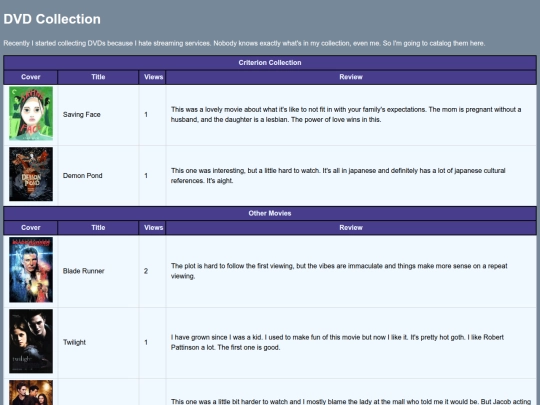Click the Other Movies table caption

pyautogui.click(x=270, y=214)
